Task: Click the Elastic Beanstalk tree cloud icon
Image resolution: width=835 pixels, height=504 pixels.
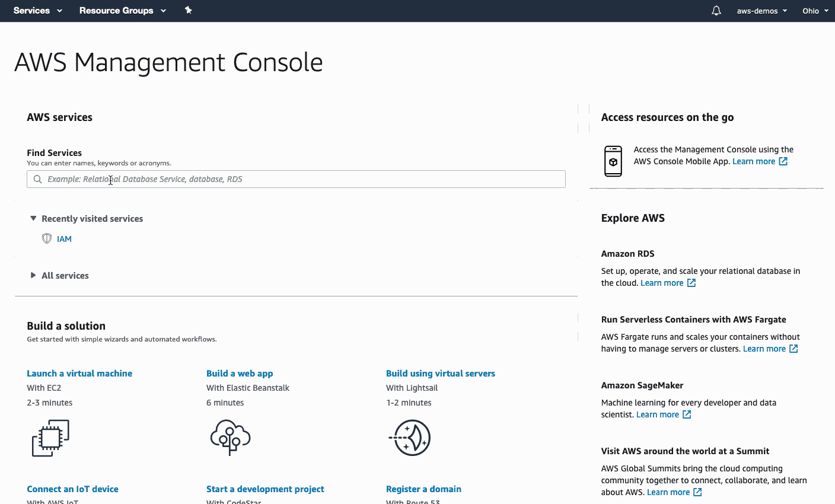Action: pyautogui.click(x=230, y=438)
